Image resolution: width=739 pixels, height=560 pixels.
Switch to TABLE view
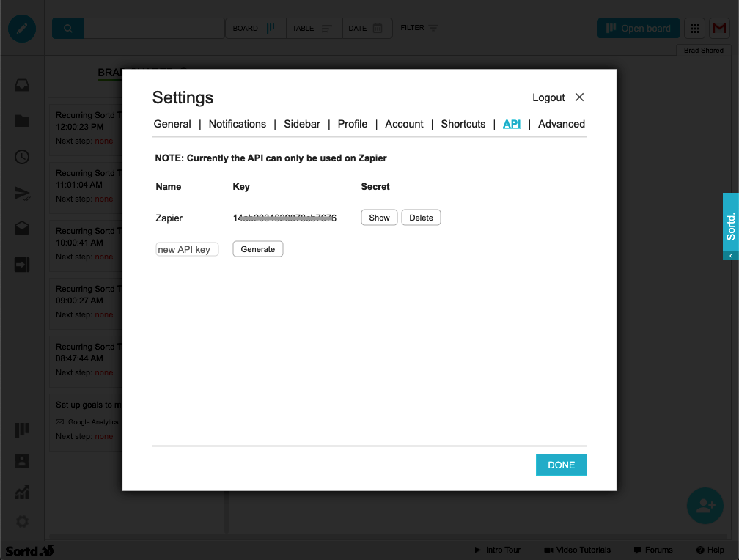(x=314, y=29)
